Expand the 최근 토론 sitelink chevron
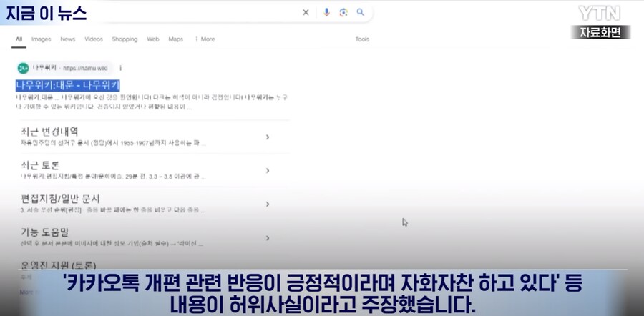Viewport: 644px width, 316px height. [x=267, y=171]
